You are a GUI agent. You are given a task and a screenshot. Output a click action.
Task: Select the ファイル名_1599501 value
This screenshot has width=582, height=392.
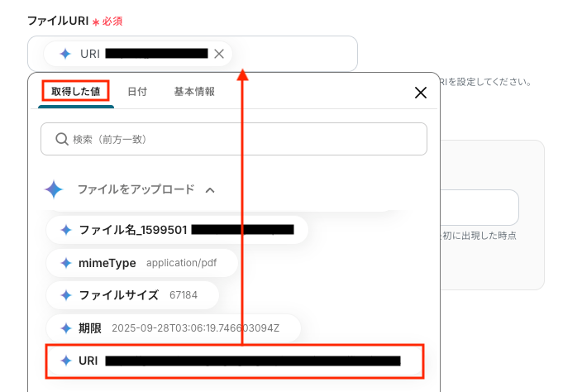coord(177,230)
